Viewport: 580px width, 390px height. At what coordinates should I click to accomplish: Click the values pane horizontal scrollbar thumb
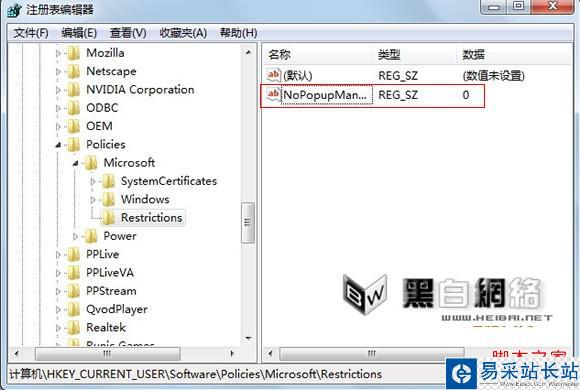click(x=372, y=354)
